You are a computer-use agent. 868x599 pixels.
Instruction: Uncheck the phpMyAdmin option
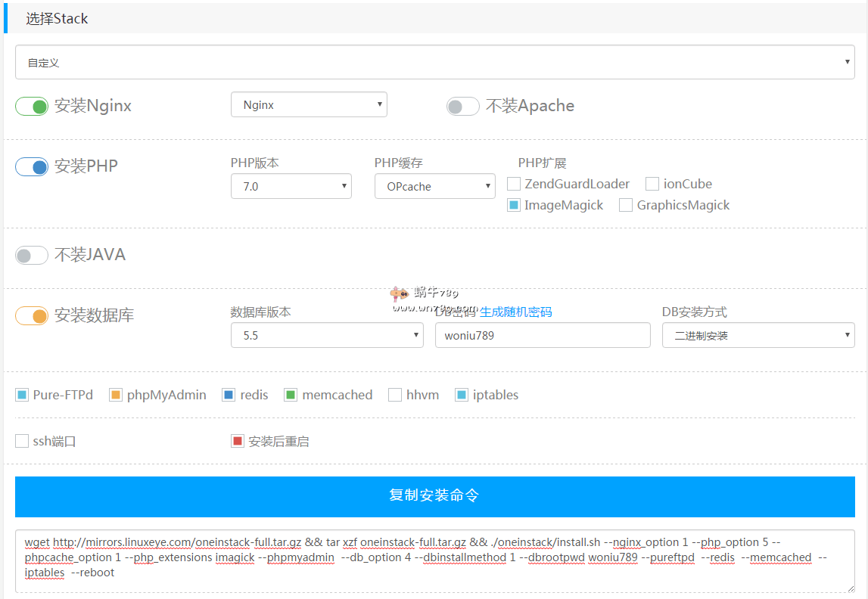click(x=116, y=394)
